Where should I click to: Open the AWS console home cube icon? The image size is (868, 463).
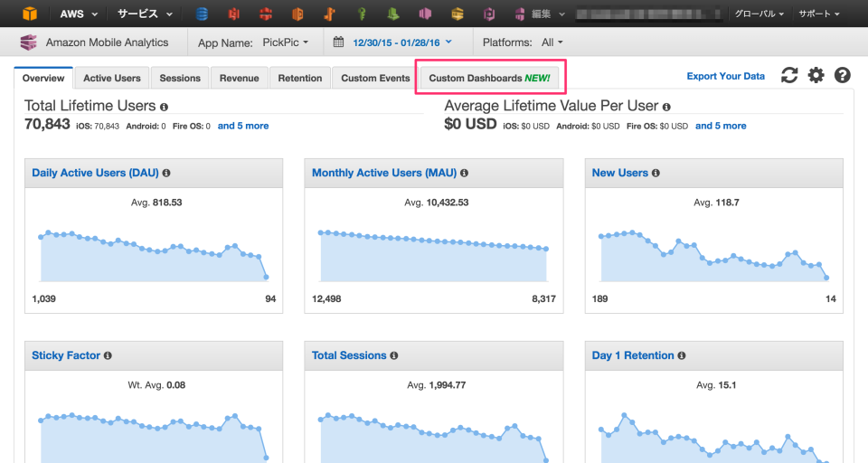point(29,14)
